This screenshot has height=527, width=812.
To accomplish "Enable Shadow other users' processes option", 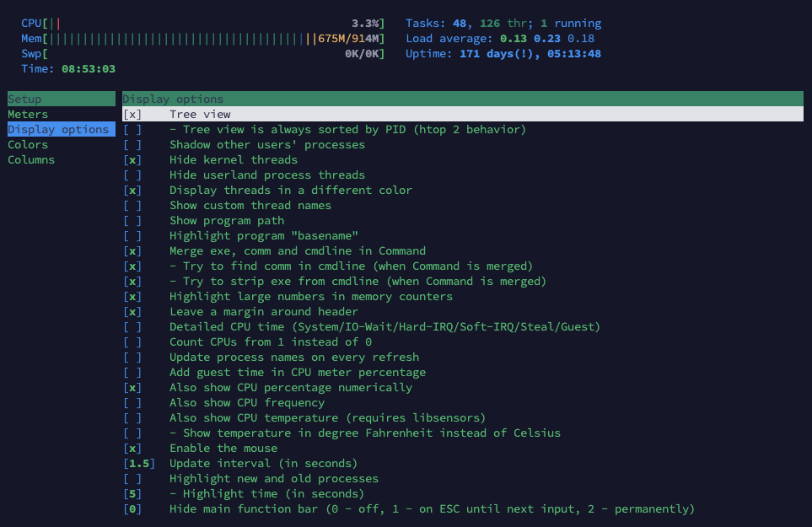I will pos(132,145).
